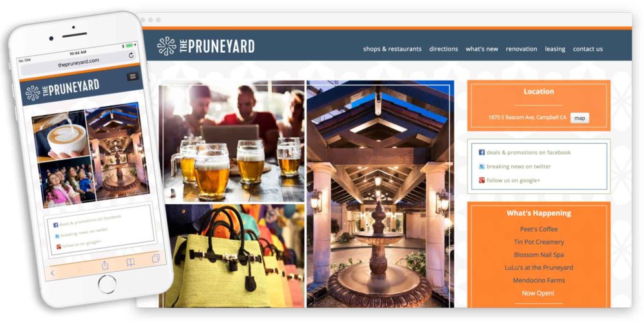This screenshot has width=644, height=322.
Task: Tap the Safari tabs icon on phone
Action: click(x=156, y=258)
